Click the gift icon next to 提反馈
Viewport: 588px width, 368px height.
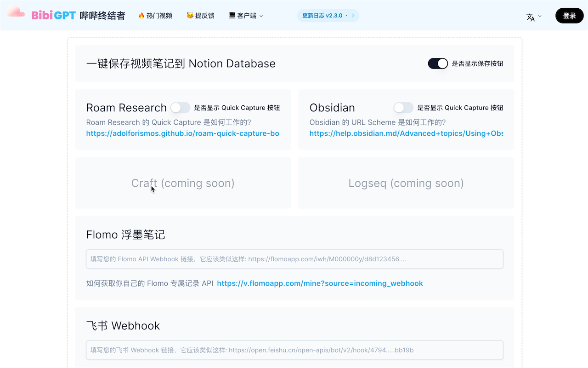tap(189, 15)
